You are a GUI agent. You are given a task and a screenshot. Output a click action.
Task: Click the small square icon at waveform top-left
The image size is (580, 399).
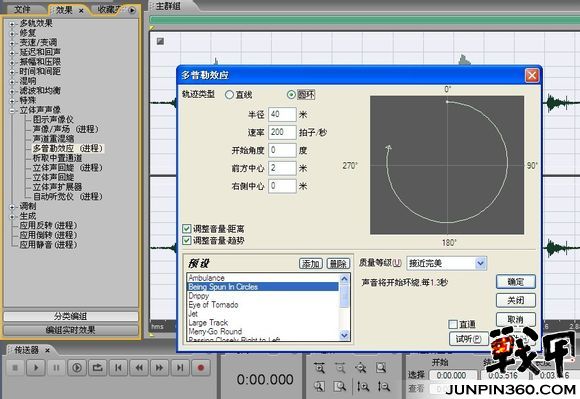click(x=160, y=41)
